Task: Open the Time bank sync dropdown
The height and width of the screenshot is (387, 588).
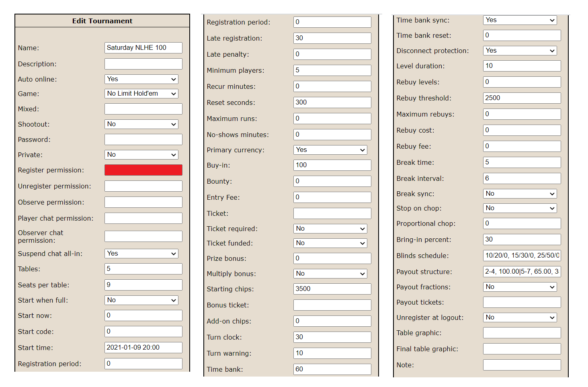Action: [x=519, y=20]
